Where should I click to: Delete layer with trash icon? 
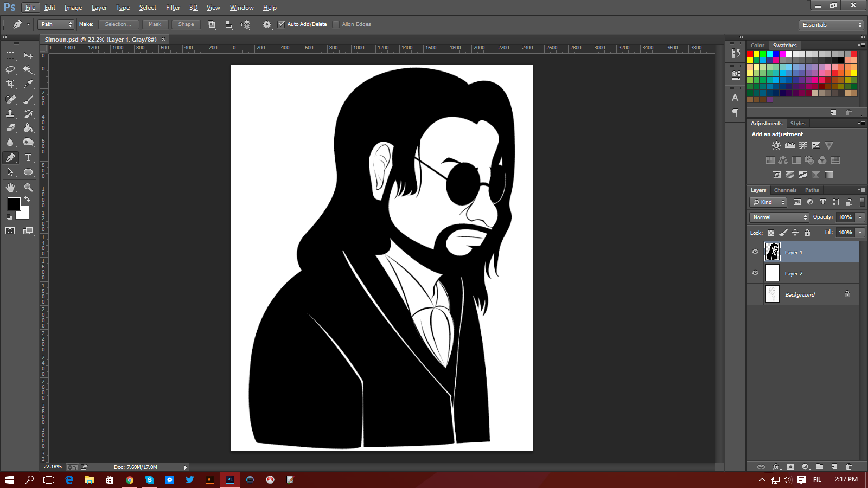[848, 467]
